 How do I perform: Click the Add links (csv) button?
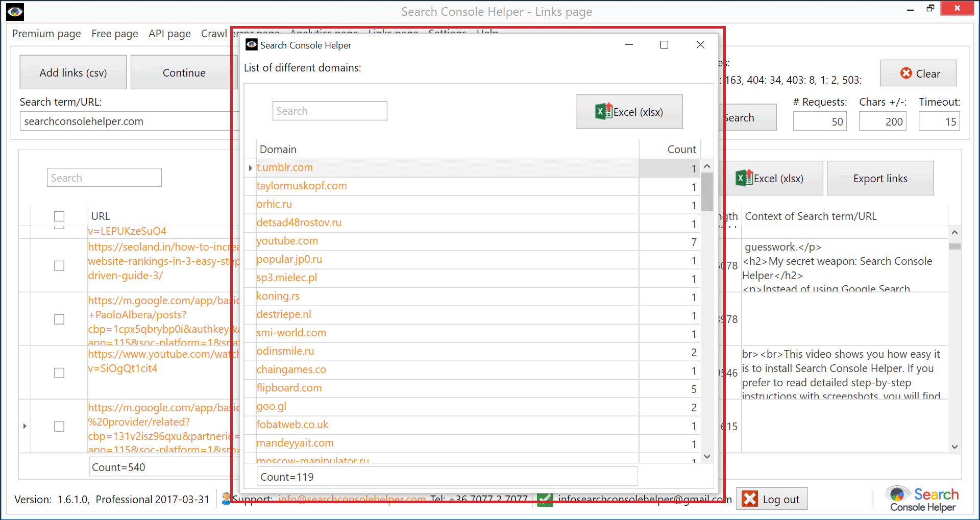tap(73, 72)
